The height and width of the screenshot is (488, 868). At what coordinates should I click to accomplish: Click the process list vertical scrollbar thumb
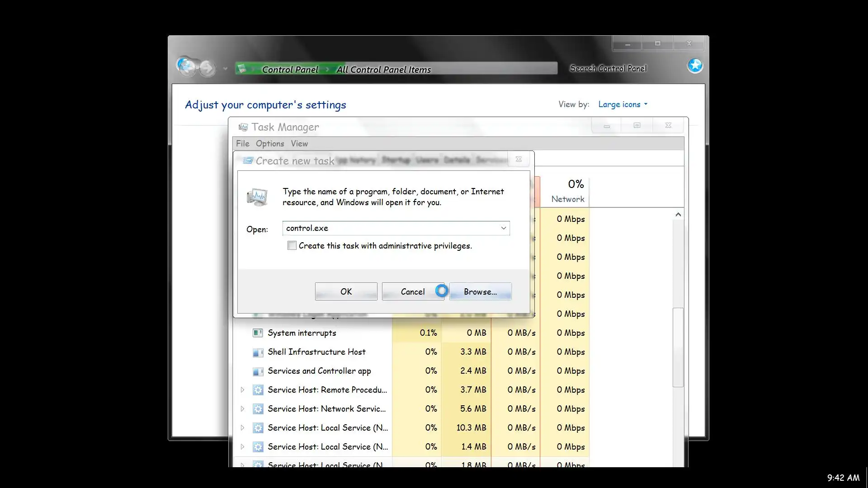(678, 347)
